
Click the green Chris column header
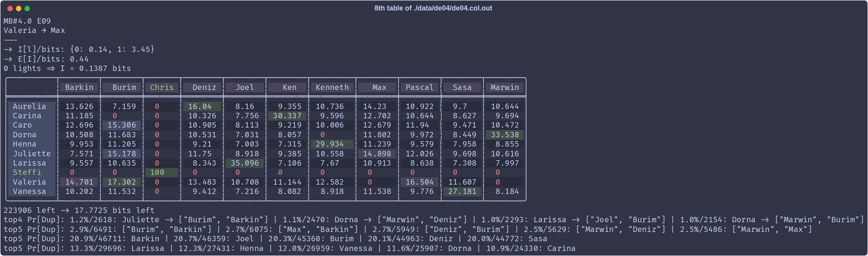click(x=162, y=87)
